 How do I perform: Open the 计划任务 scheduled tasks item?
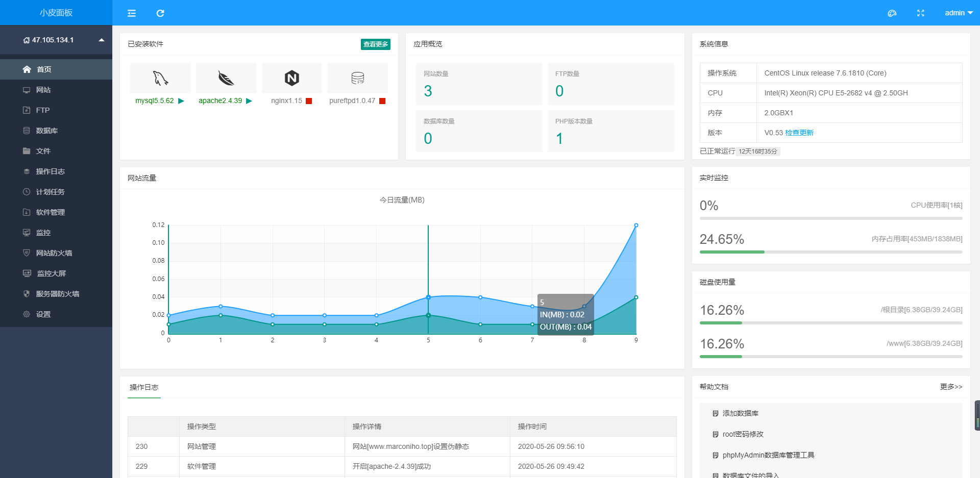point(56,192)
